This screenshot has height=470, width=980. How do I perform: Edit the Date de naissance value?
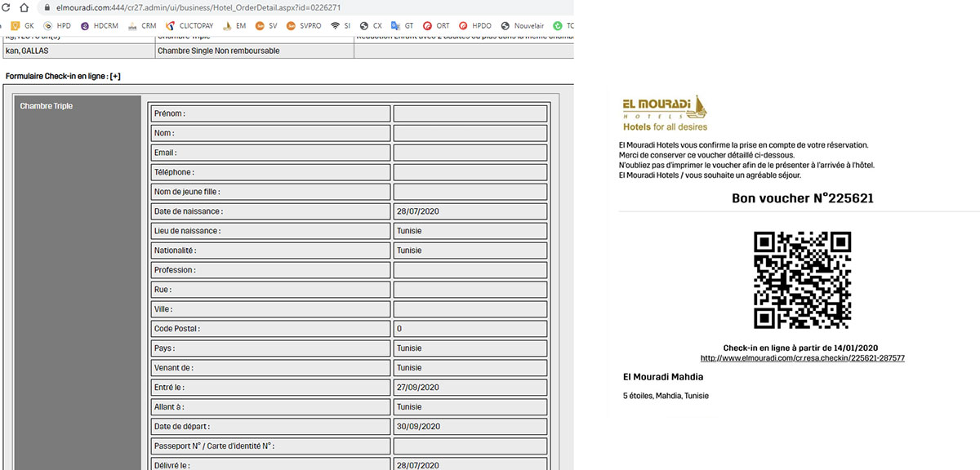(470, 211)
